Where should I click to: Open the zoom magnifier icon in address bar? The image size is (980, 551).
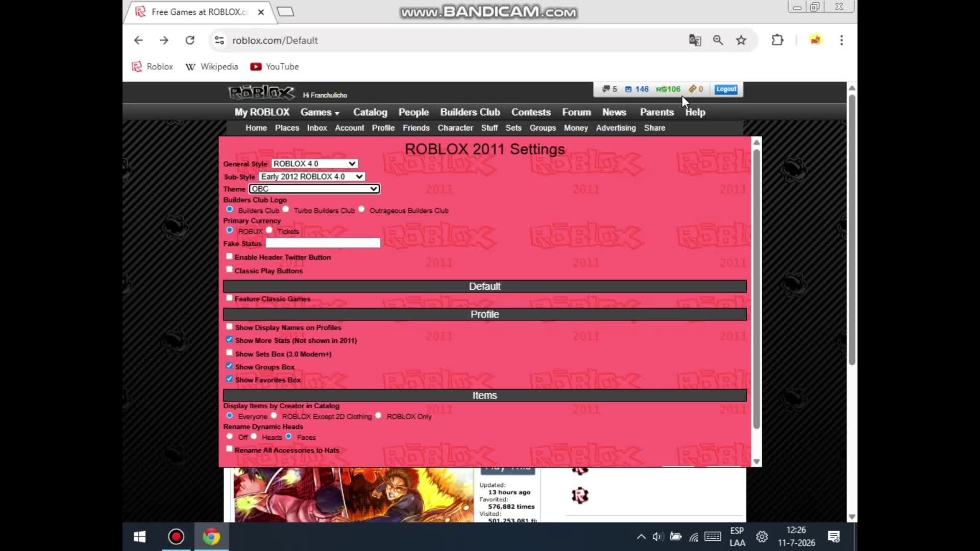click(718, 40)
